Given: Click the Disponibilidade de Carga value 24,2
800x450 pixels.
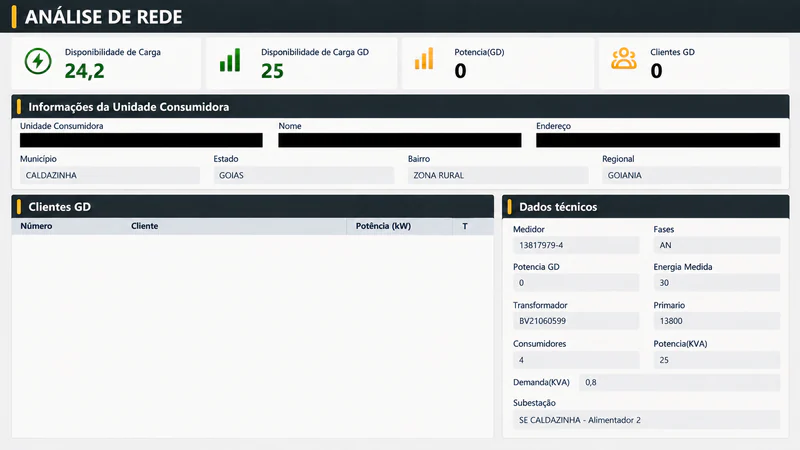Looking at the screenshot, I should [x=84, y=71].
